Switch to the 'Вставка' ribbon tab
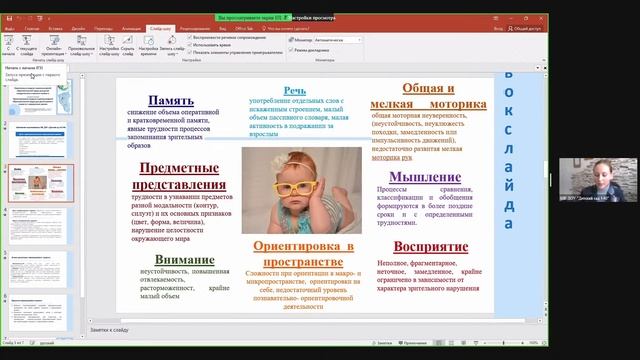The width and height of the screenshot is (640, 360). click(x=55, y=29)
